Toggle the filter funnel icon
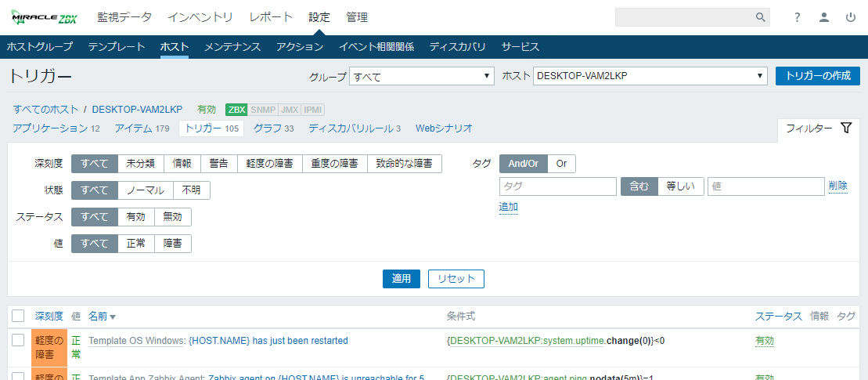The image size is (868, 380). (845, 128)
